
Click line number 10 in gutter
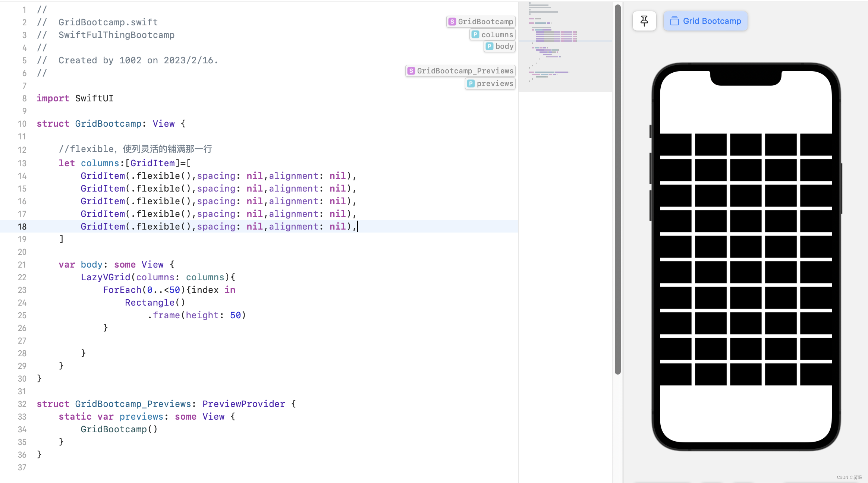click(x=22, y=124)
